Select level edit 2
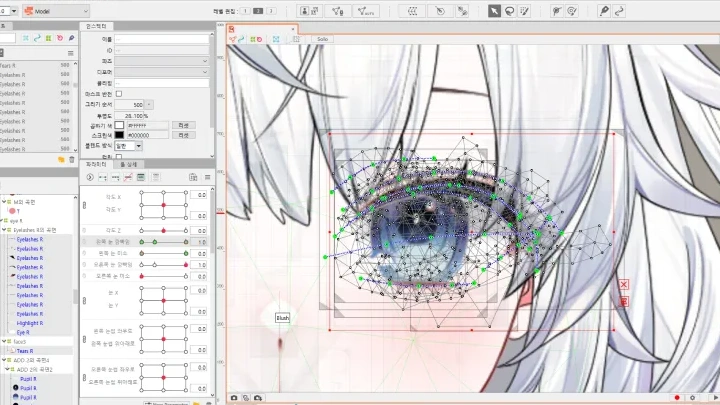The image size is (720, 405). point(259,11)
